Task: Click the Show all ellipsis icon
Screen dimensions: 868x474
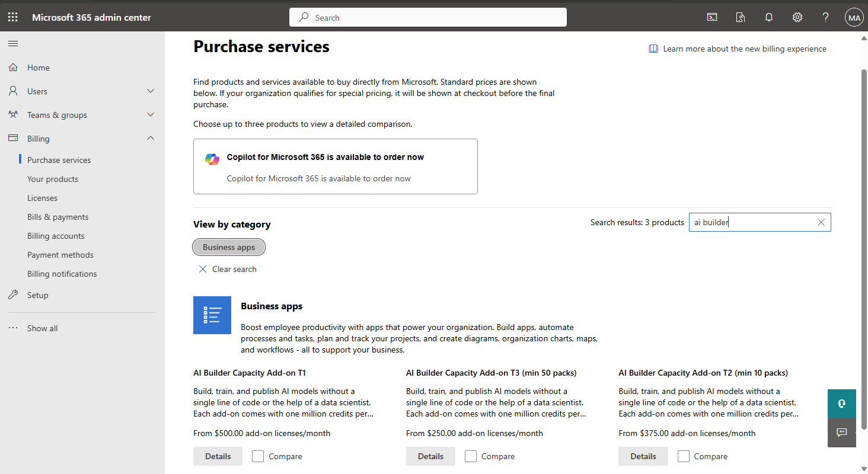Action: click(x=13, y=328)
